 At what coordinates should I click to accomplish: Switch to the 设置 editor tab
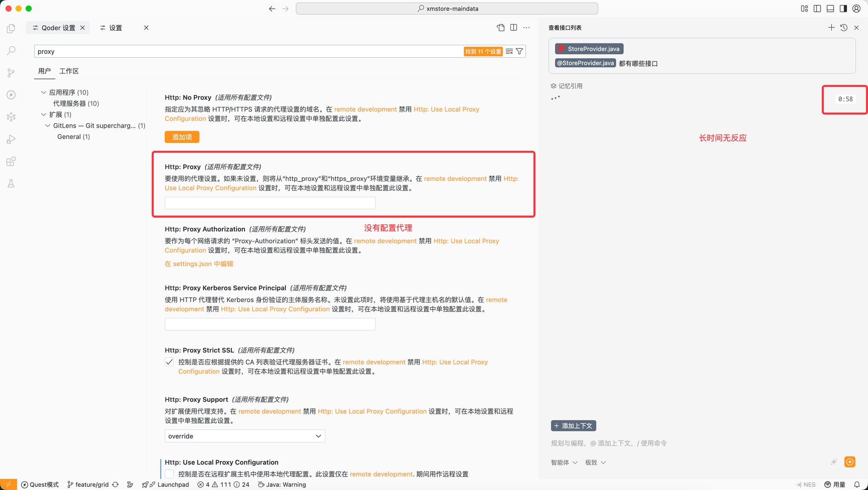pos(116,28)
